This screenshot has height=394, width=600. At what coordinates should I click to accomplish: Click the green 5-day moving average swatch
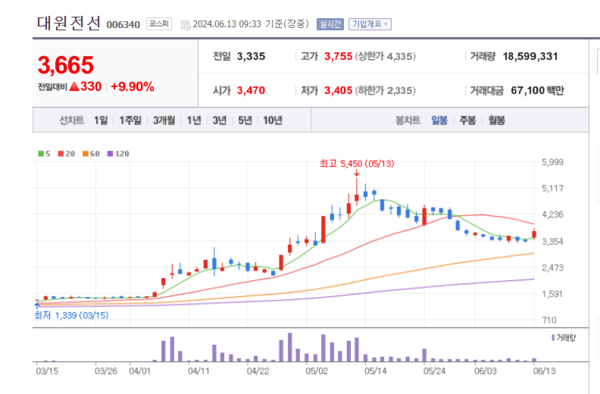(x=41, y=154)
